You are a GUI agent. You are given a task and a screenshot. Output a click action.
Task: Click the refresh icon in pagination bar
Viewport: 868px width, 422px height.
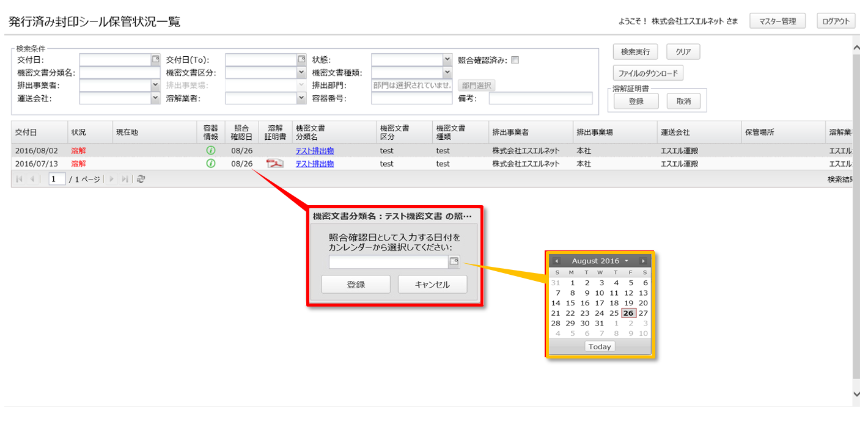(x=141, y=179)
